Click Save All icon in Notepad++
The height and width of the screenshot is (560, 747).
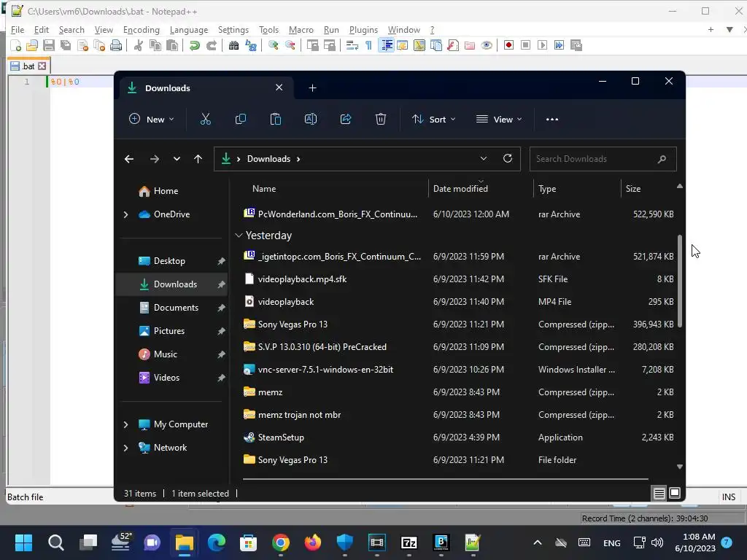click(65, 45)
